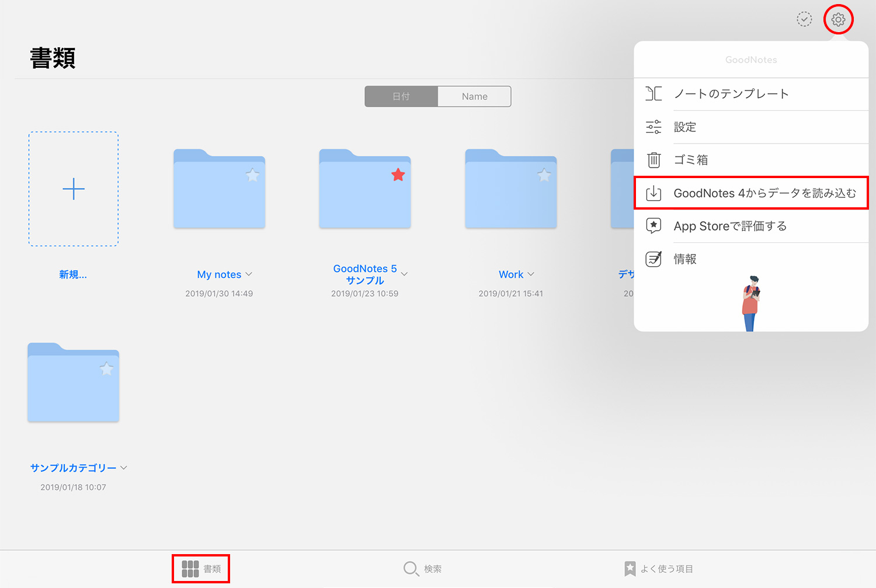The height and width of the screenshot is (588, 876).
Task: Click the 検索 magnifier icon
Action: click(x=411, y=569)
